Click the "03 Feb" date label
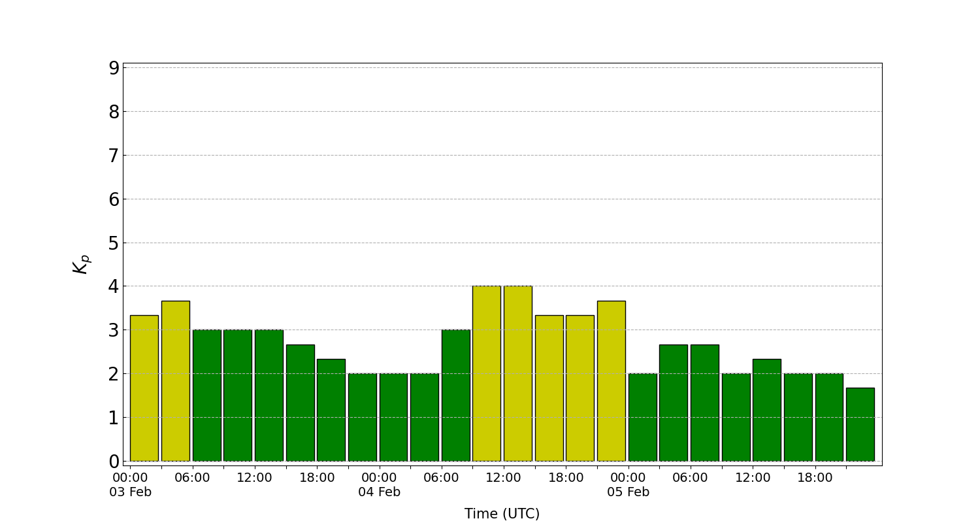This screenshot has width=980, height=523. tap(130, 492)
